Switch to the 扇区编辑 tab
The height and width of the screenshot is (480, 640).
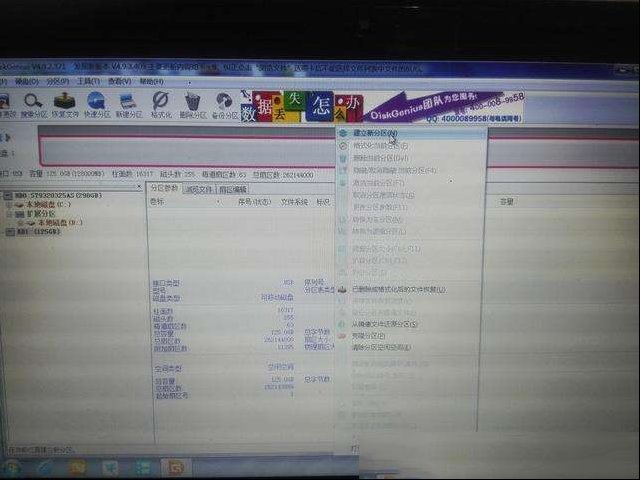coord(233,189)
